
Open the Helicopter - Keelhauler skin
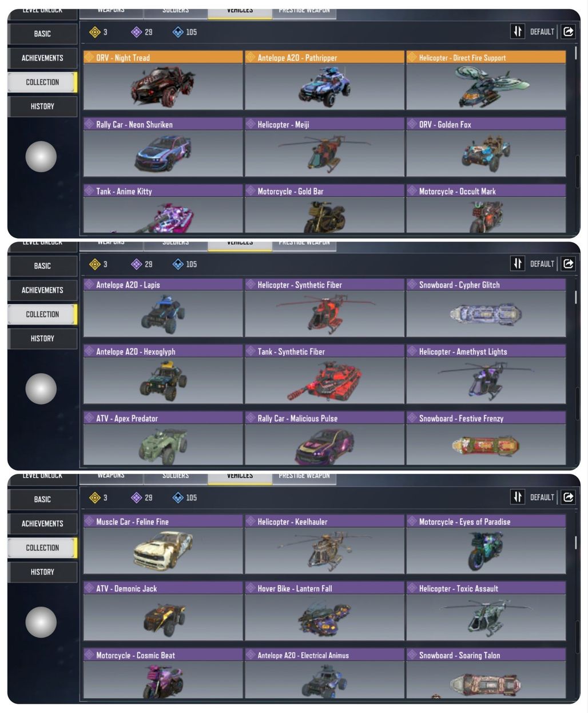[x=324, y=544]
